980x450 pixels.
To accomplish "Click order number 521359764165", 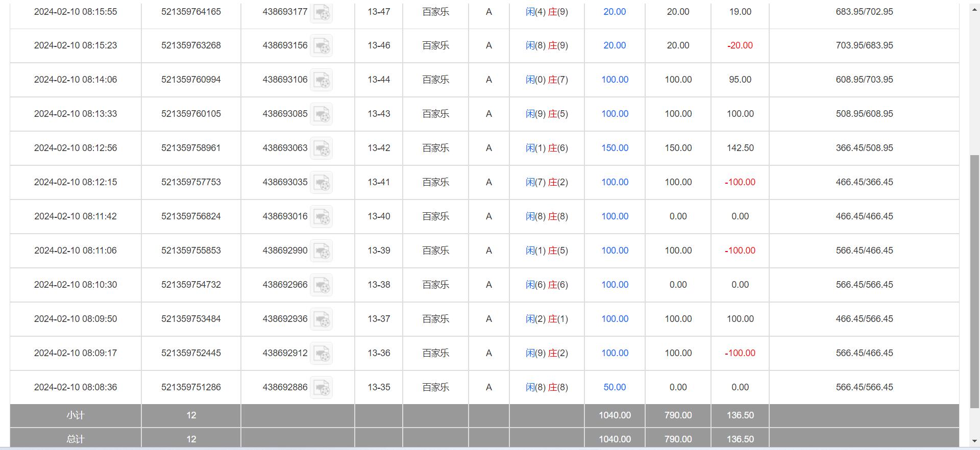I will tap(191, 12).
